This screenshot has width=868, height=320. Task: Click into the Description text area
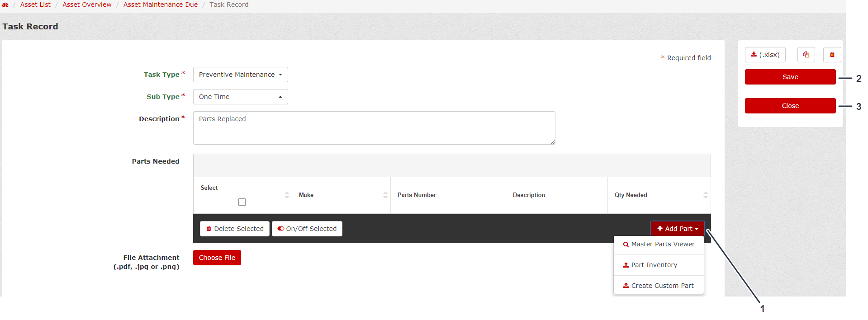(x=374, y=128)
